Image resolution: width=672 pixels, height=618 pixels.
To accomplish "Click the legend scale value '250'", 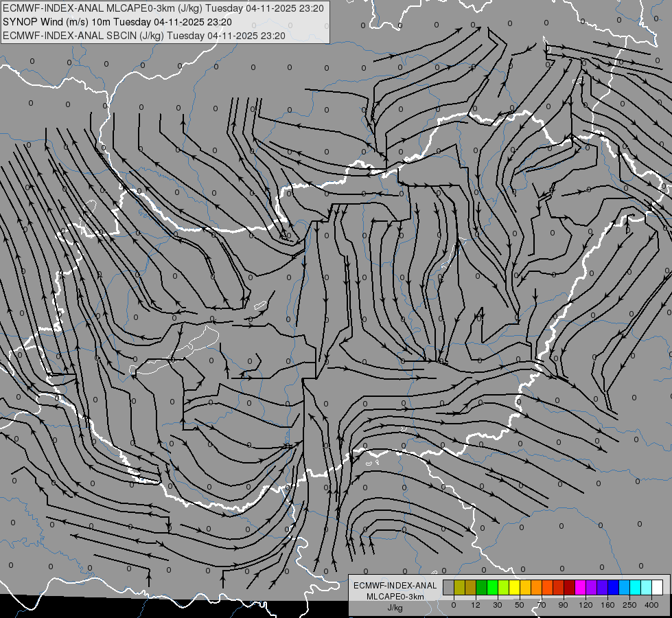I will [629, 605].
